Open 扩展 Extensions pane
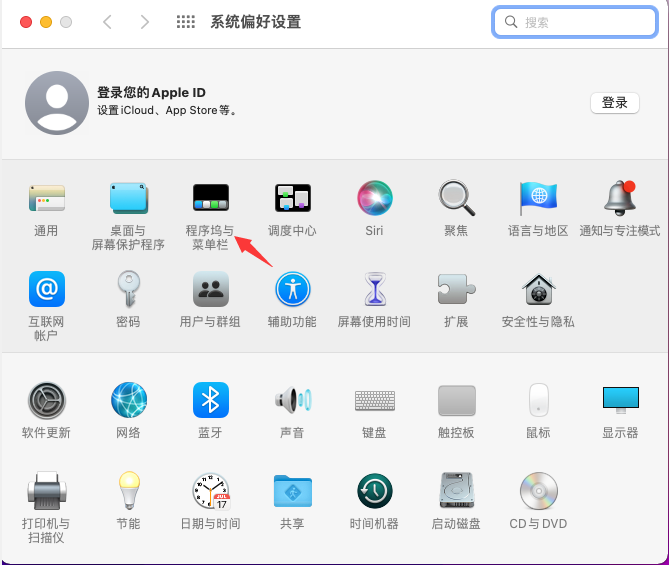669x565 pixels. [x=456, y=289]
